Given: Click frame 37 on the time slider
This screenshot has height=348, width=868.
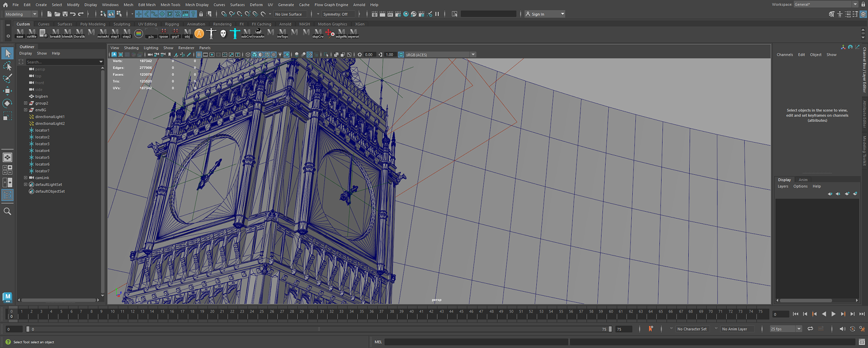Looking at the screenshot, I should click(382, 314).
